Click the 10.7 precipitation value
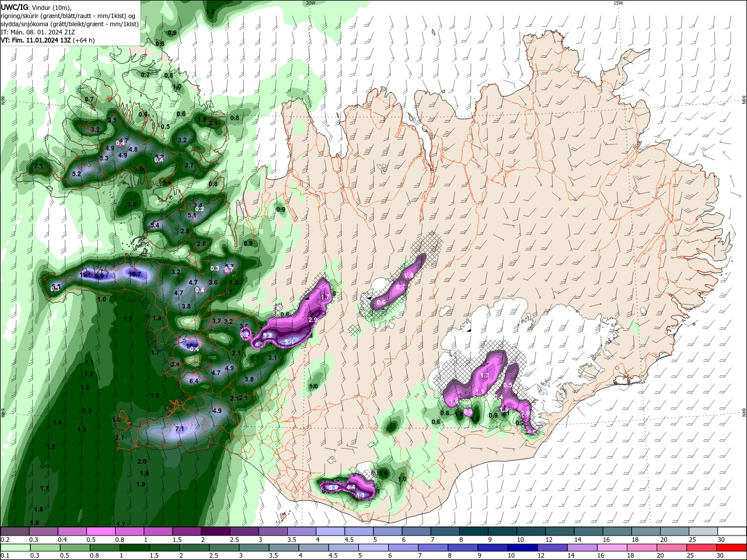 pos(135,274)
